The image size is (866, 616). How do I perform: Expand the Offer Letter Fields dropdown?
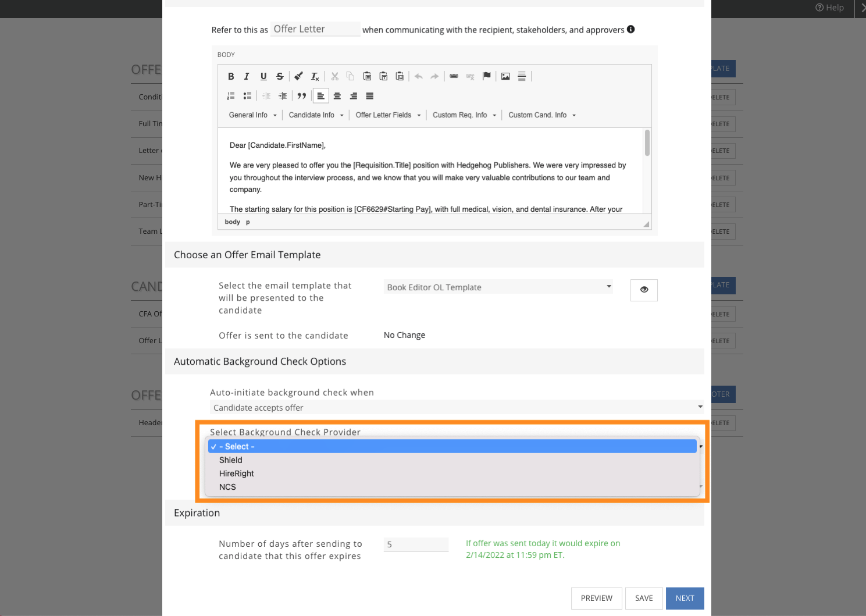pyautogui.click(x=388, y=115)
